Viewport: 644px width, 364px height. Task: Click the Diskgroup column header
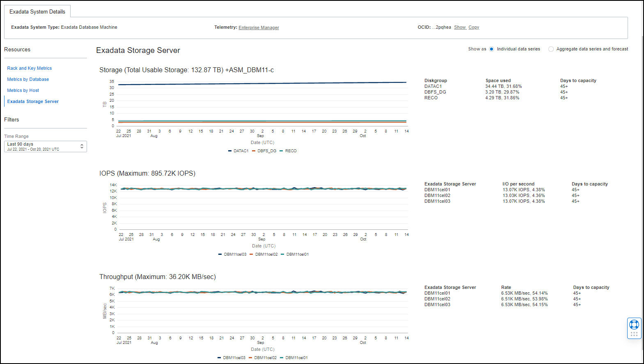[x=435, y=80]
